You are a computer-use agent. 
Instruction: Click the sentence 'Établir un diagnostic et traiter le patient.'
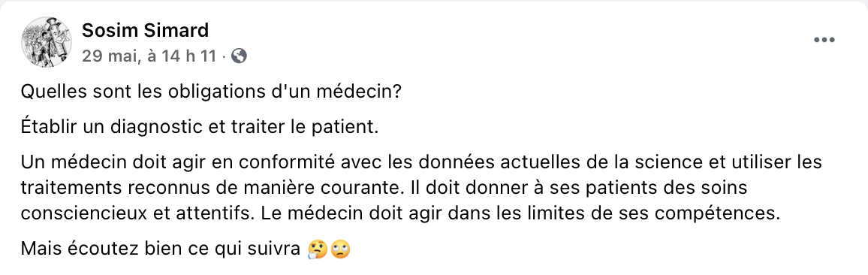pos(199,127)
